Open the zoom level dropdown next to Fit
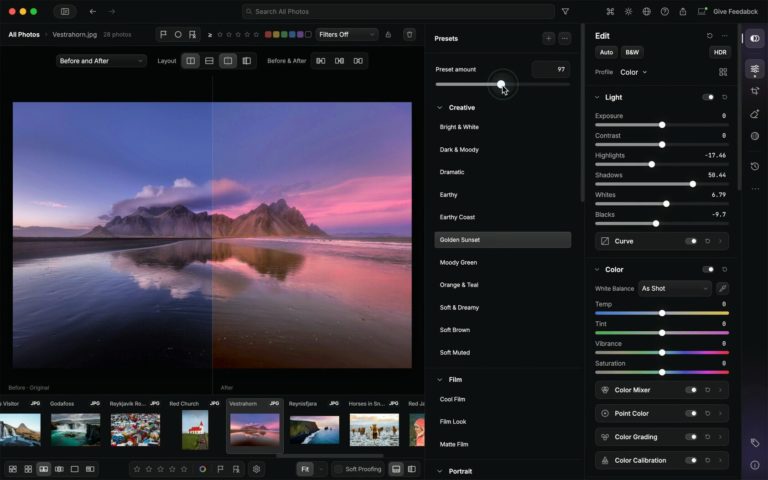This screenshot has width=768, height=480. [321, 469]
